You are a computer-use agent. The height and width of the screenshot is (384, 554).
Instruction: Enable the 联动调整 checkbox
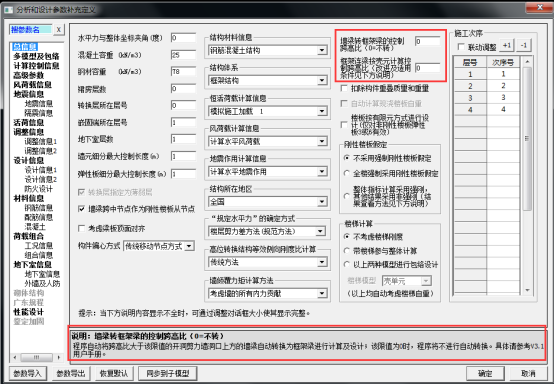click(461, 47)
